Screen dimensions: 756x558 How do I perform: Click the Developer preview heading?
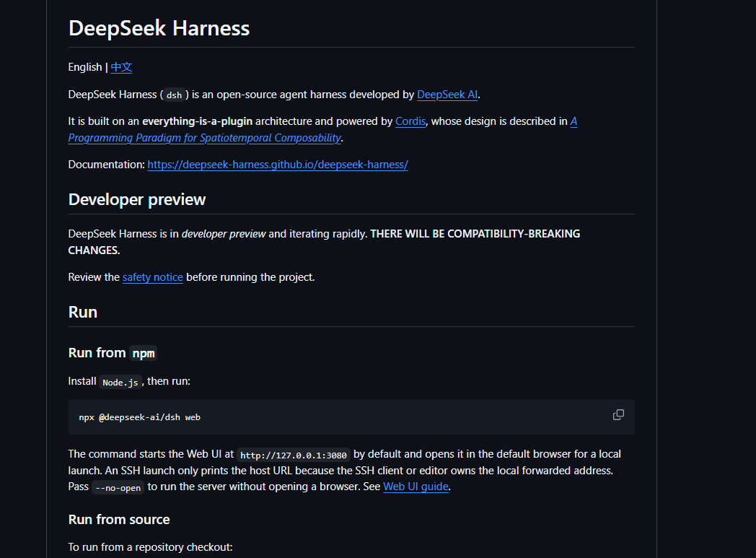[x=137, y=200]
